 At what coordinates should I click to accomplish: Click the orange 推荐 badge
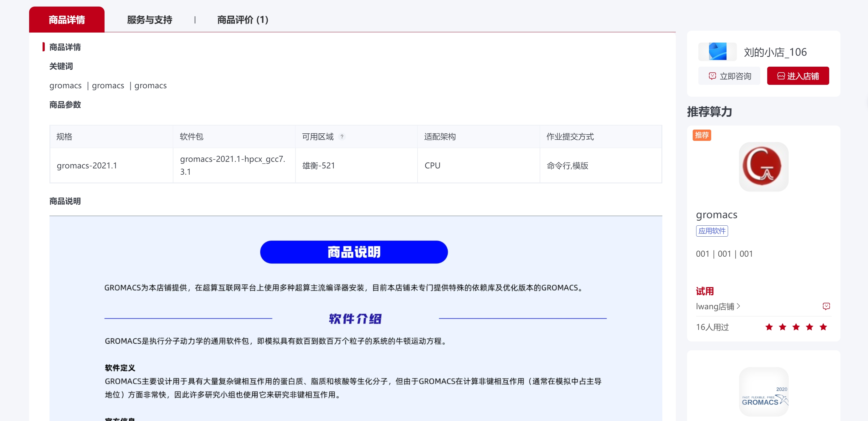pos(701,135)
